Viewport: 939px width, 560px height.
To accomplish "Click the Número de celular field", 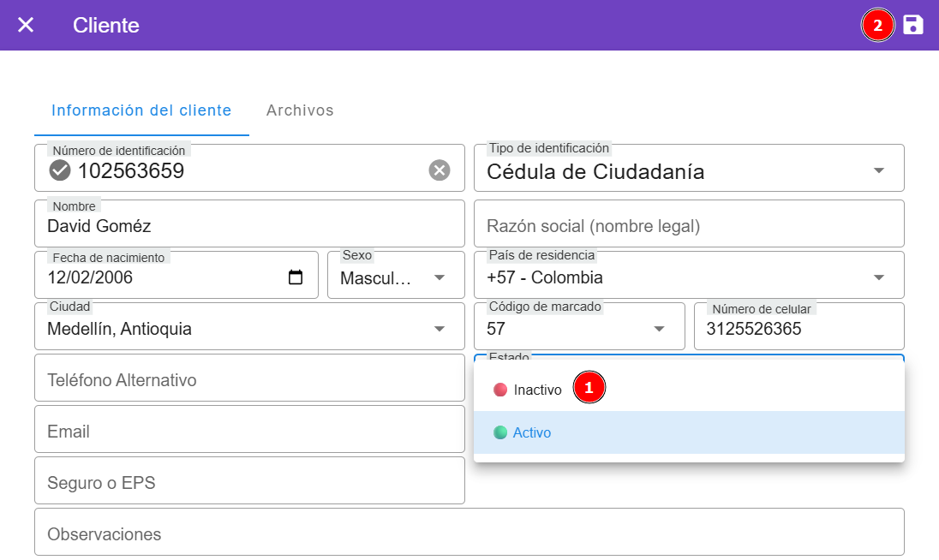I will pyautogui.click(x=798, y=329).
